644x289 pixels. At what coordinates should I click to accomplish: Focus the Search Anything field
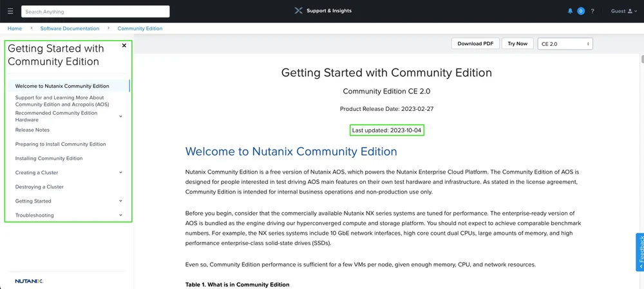click(x=95, y=12)
